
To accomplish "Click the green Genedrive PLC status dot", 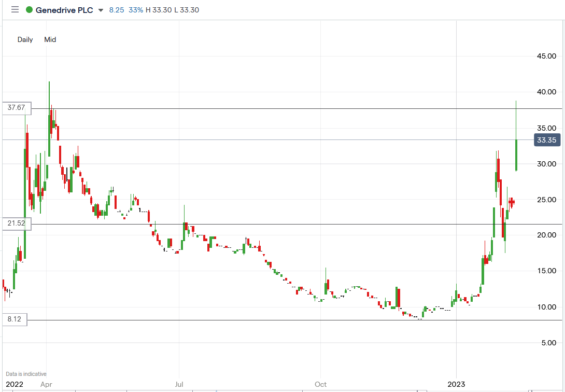I will 29,10.
